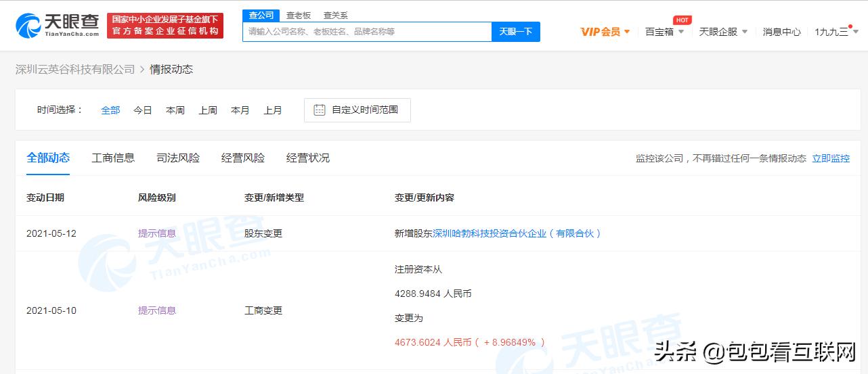
Task: Go to 深圳云英谷科技有限公司 breadcrumb
Action: tap(75, 69)
